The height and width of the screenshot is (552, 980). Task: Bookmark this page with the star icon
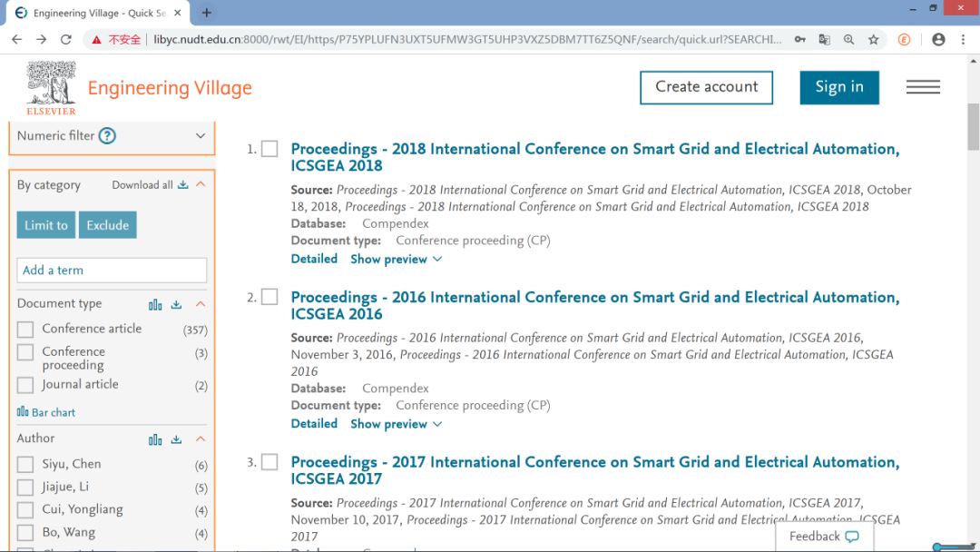click(873, 40)
